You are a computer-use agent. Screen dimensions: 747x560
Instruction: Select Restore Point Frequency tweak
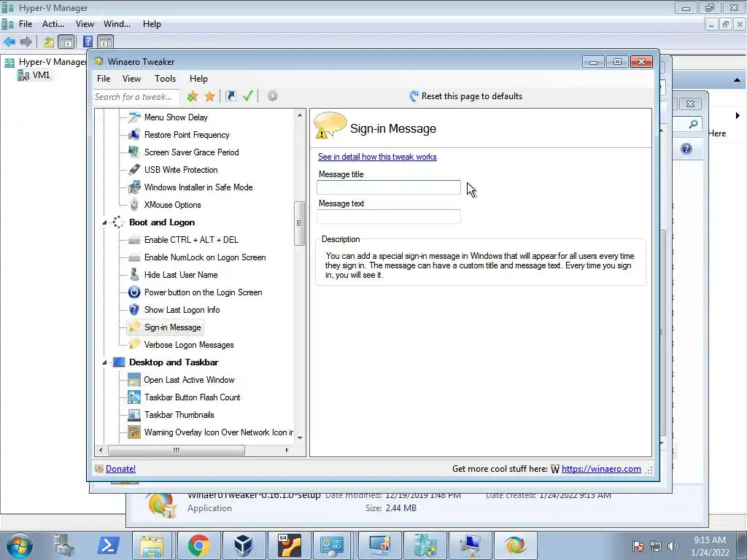tap(187, 135)
